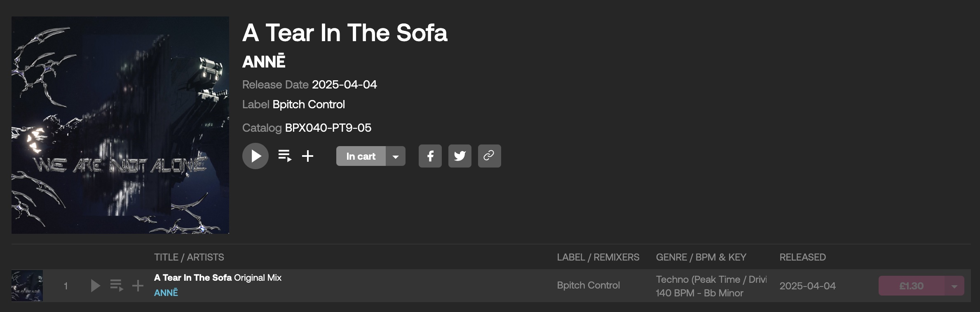Open Techno (Peak Time / Driving) genre link
This screenshot has width=980, height=312.
[x=711, y=279]
